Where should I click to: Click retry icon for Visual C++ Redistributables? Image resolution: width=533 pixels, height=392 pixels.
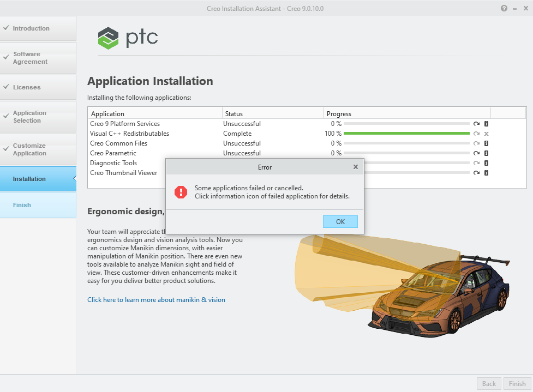point(477,134)
